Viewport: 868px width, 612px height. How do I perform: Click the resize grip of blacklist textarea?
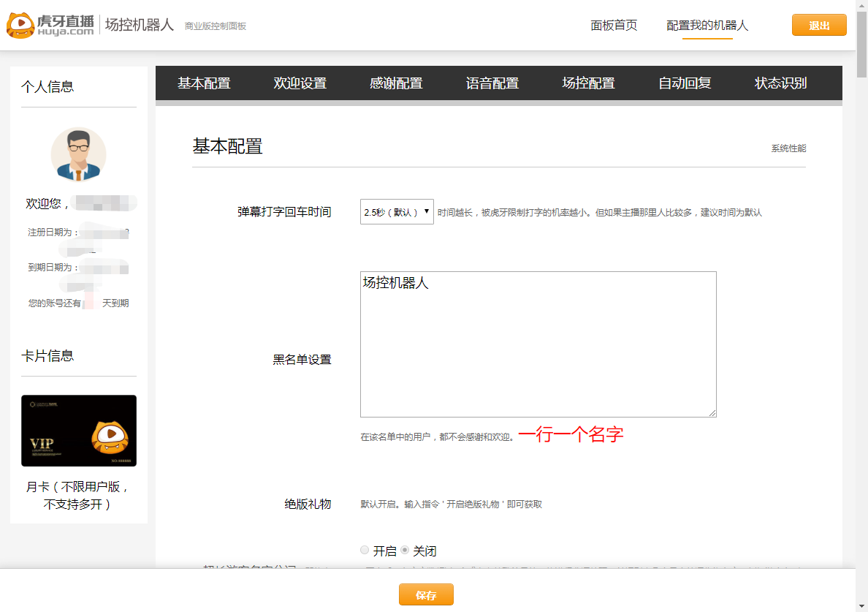tap(712, 412)
